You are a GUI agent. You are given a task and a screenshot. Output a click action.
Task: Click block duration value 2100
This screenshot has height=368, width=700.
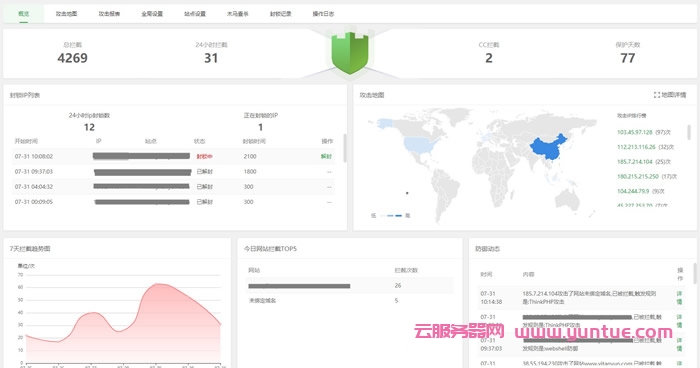tap(250, 156)
